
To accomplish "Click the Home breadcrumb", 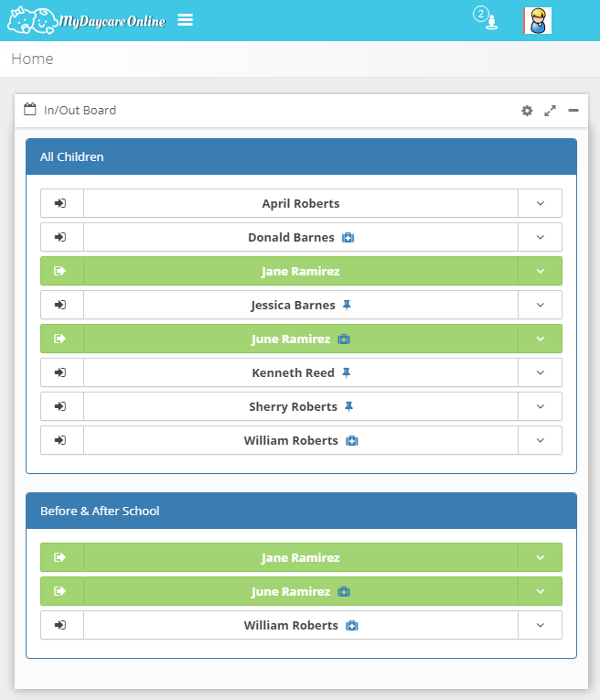I will pos(32,59).
